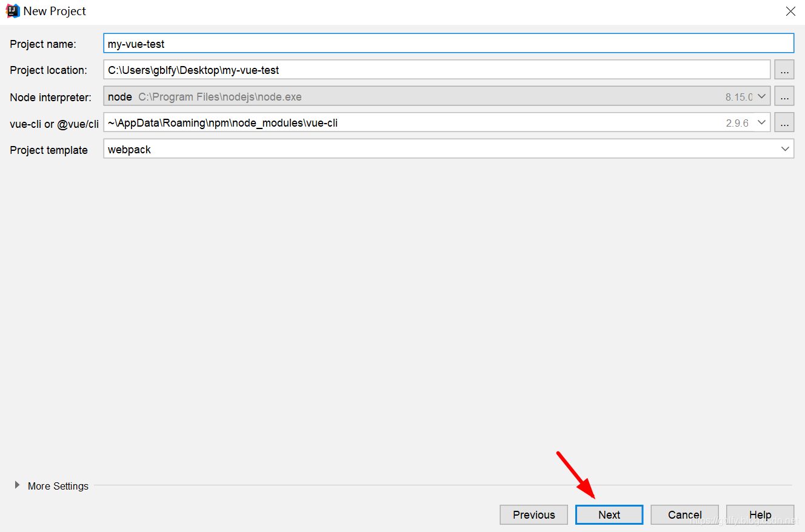805x532 pixels.
Task: Click the Help button
Action: pos(760,514)
